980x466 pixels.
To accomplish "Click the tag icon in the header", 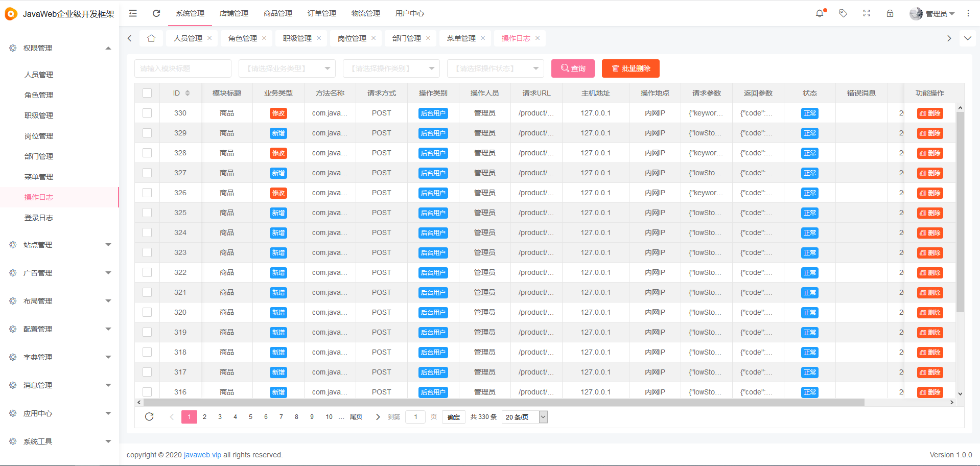I will coord(843,13).
